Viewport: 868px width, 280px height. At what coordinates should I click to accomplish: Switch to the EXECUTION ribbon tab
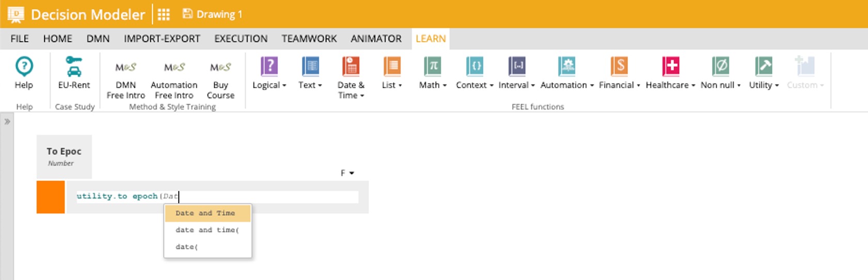click(241, 39)
